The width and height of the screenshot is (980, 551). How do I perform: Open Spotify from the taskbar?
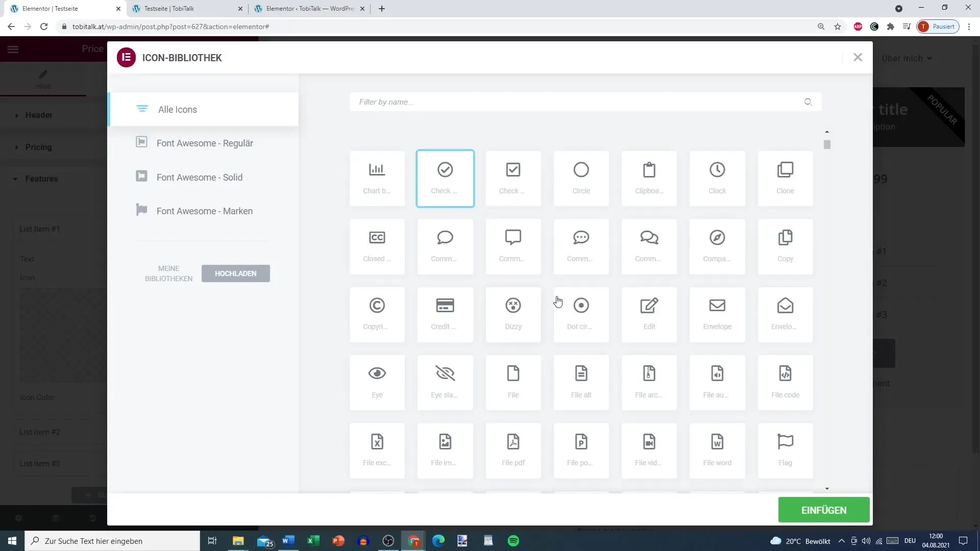(513, 541)
